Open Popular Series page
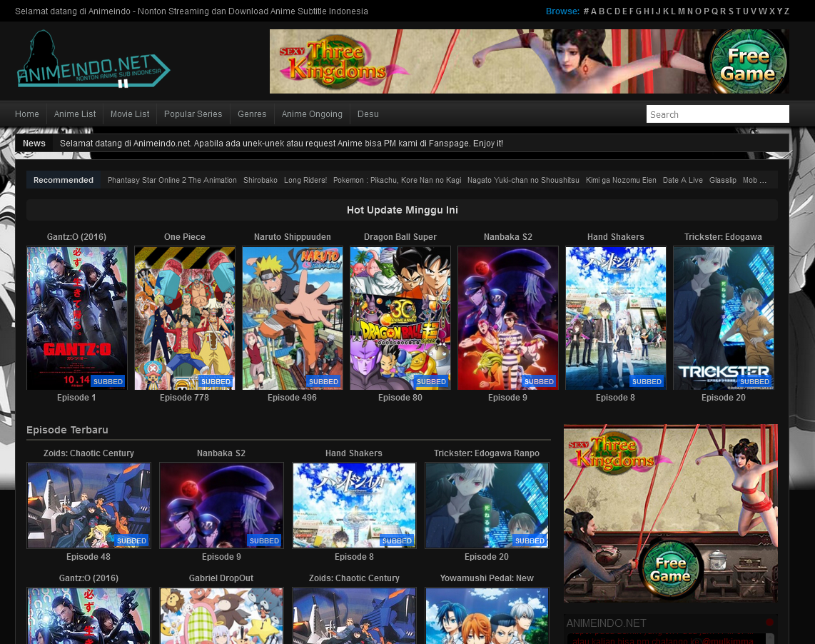Image resolution: width=815 pixels, height=644 pixels. (193, 114)
